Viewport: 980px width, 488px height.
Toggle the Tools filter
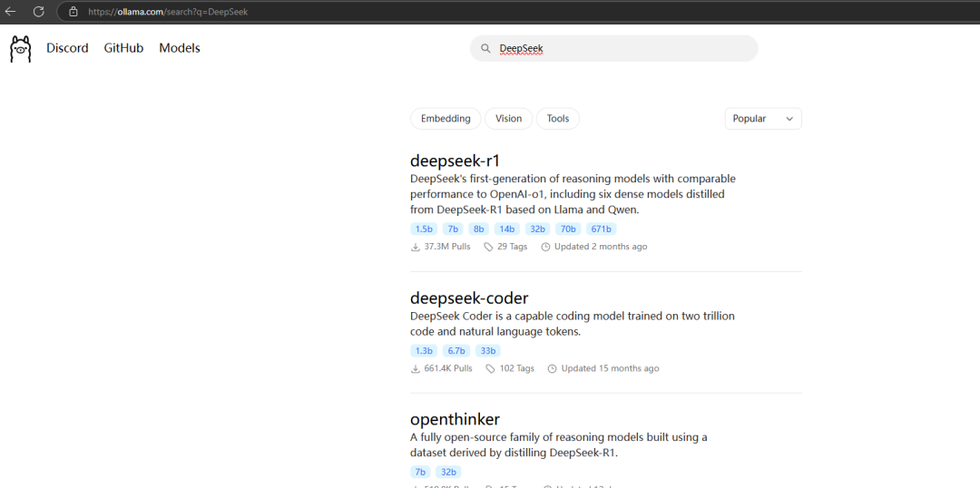coord(558,119)
